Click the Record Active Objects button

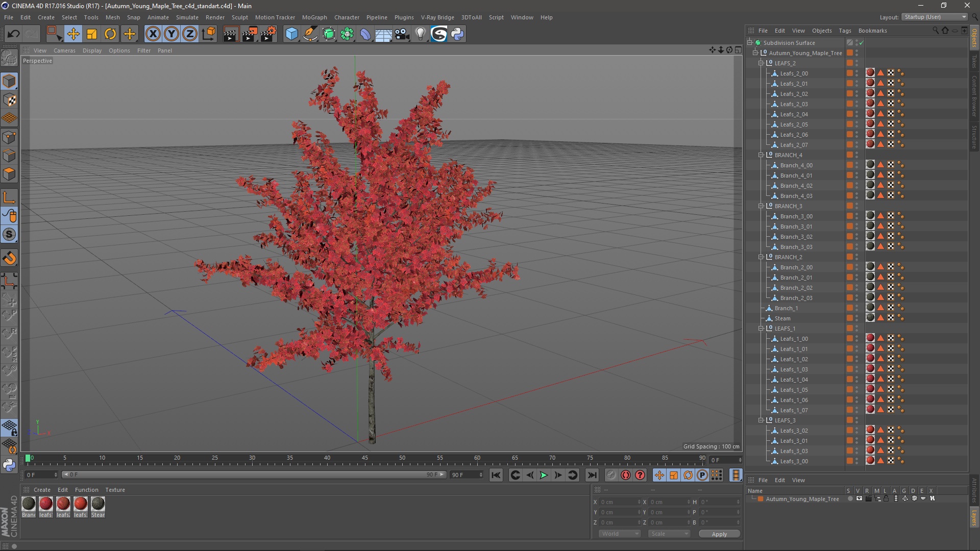pyautogui.click(x=611, y=475)
